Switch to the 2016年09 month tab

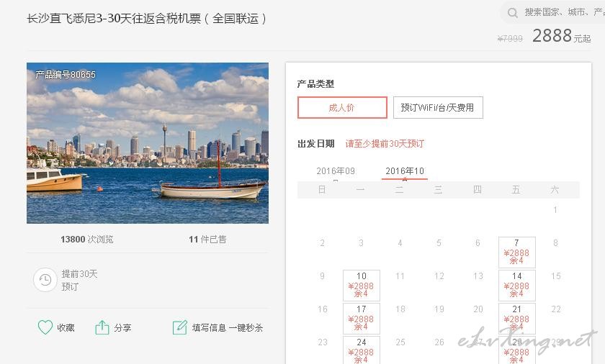tap(336, 171)
